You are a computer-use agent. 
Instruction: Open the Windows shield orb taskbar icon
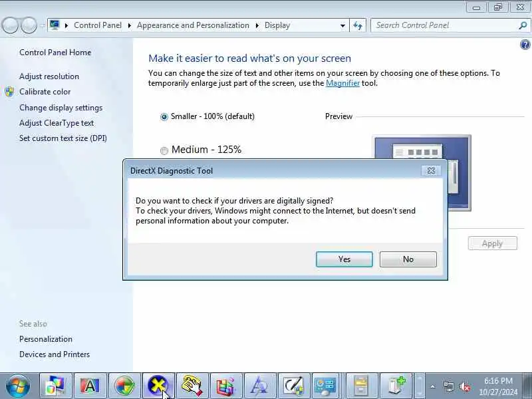click(124, 386)
